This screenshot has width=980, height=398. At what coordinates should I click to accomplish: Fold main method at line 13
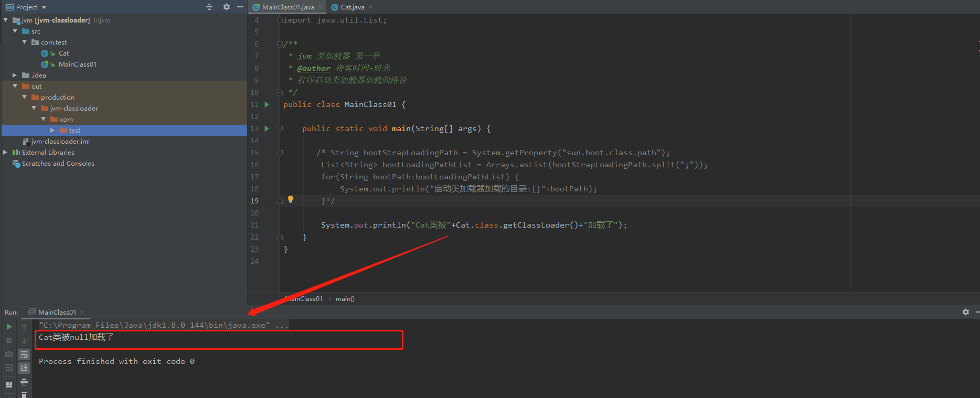click(280, 128)
